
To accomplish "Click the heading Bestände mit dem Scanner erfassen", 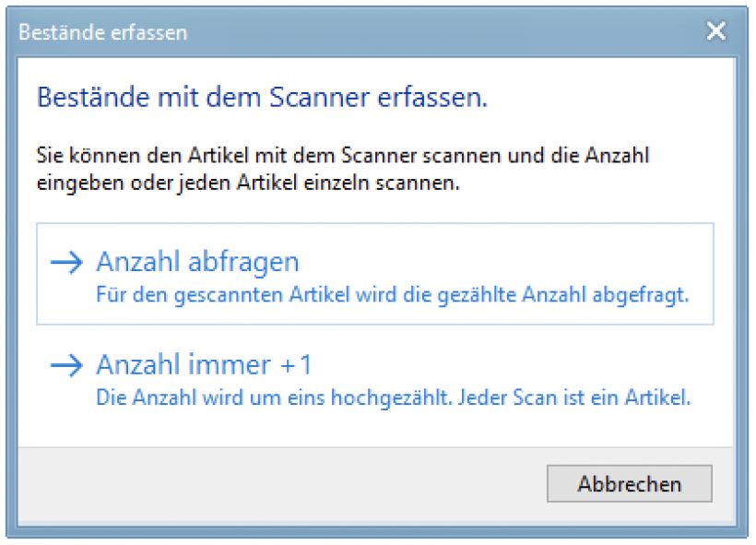I will (x=261, y=96).
